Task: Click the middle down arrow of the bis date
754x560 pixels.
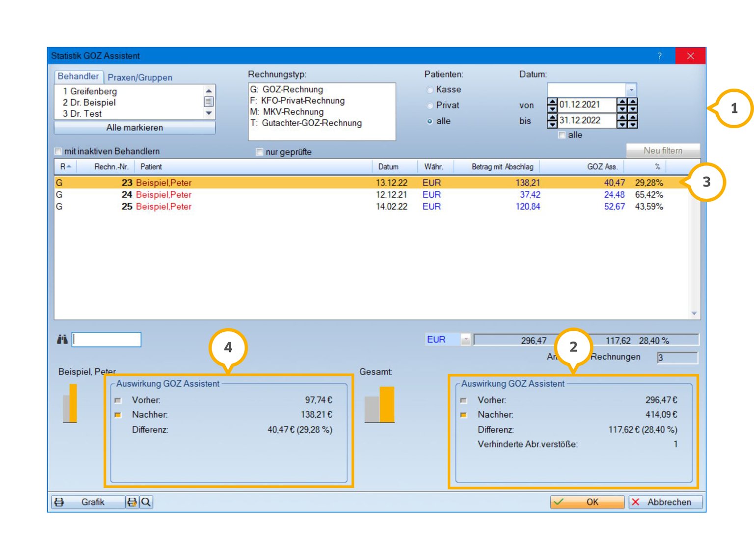Action: click(622, 124)
